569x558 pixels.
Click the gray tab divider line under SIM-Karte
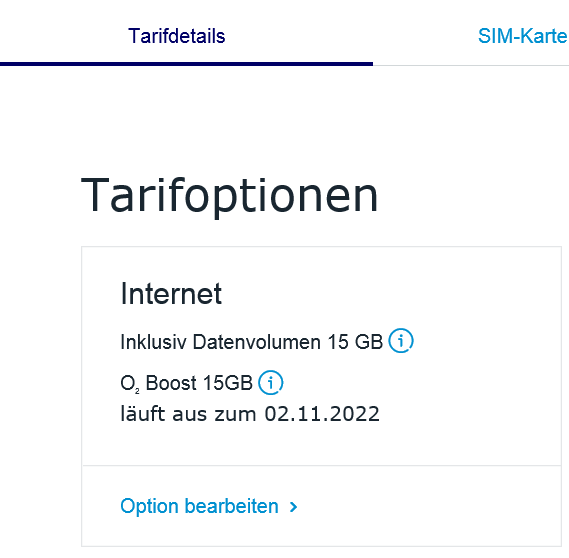tap(471, 66)
